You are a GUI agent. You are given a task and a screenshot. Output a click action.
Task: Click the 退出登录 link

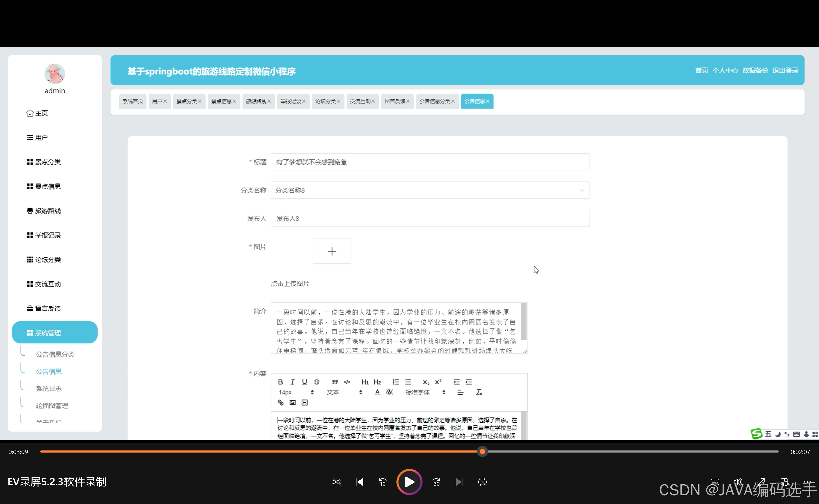tap(785, 71)
